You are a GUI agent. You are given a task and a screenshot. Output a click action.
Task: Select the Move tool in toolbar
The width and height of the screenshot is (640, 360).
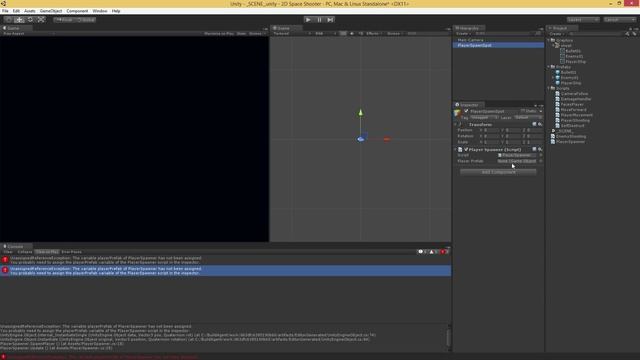(x=19, y=20)
